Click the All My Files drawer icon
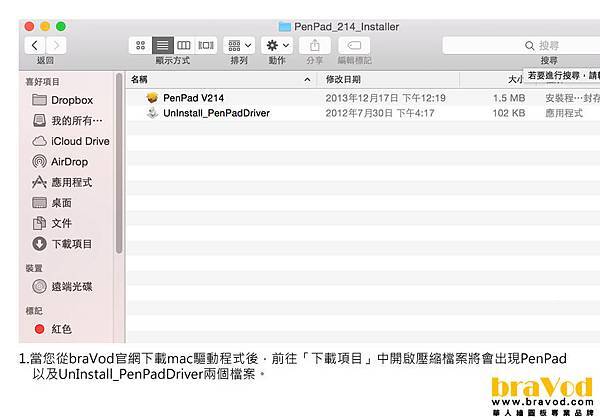This screenshot has width=600, height=420. tap(39, 120)
